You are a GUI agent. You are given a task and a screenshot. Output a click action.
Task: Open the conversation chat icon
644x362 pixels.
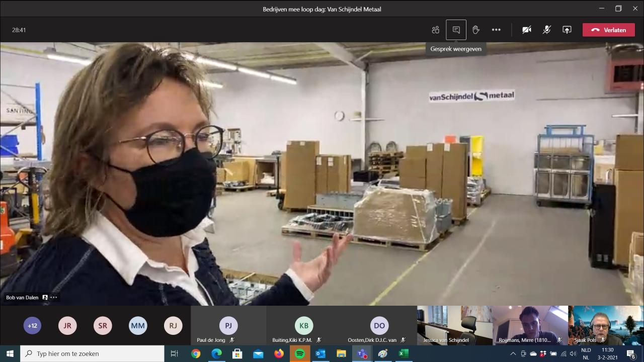456,30
